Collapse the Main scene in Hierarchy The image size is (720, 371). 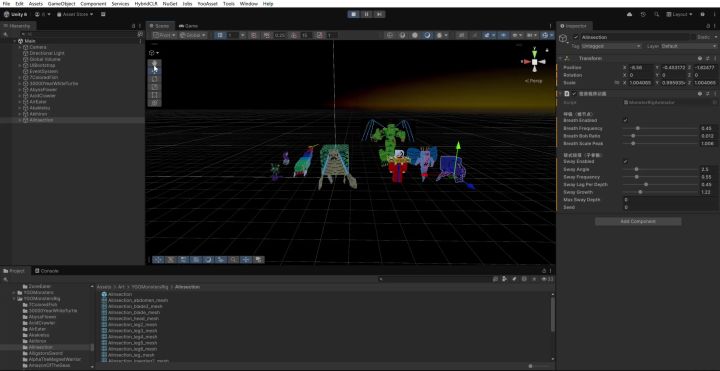(14, 41)
